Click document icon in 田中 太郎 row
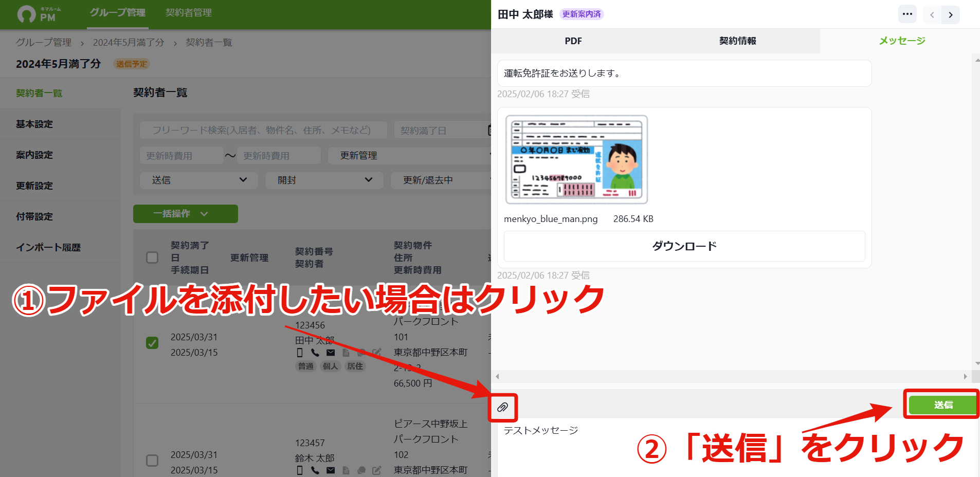The height and width of the screenshot is (477, 980). (346, 353)
